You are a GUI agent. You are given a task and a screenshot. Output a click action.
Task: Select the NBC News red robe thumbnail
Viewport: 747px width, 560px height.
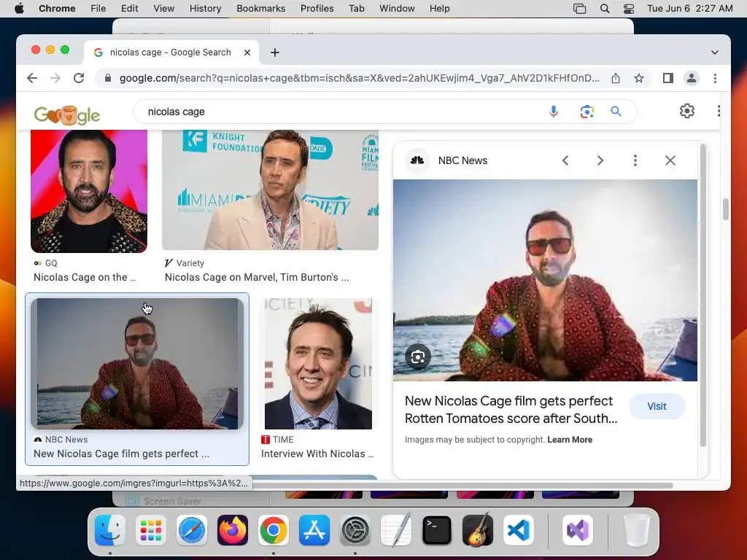click(137, 364)
